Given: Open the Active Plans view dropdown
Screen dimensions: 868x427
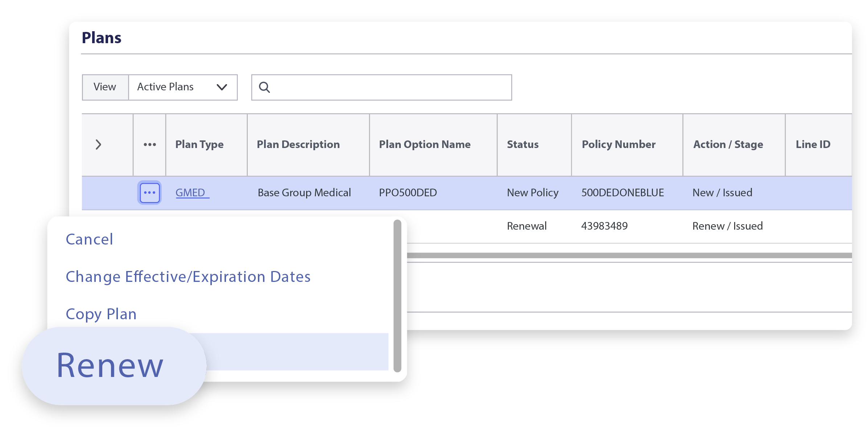Looking at the screenshot, I should click(183, 87).
